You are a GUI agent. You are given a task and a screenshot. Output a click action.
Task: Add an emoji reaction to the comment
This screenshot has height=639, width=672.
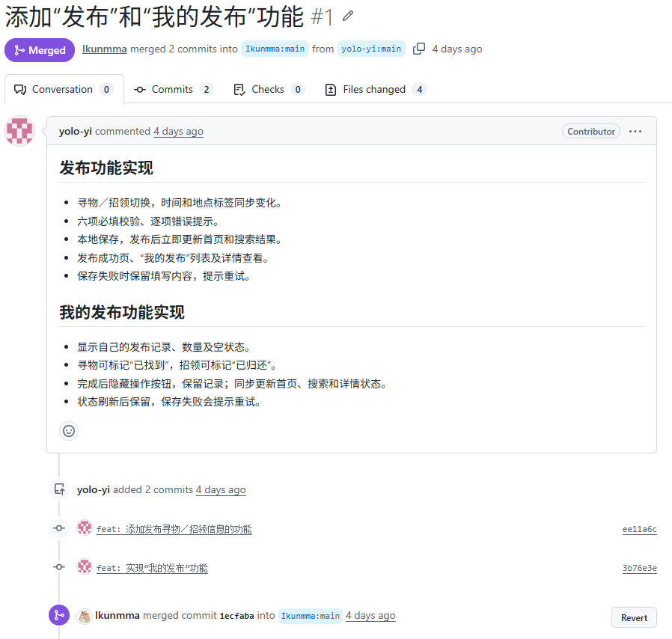coord(69,431)
